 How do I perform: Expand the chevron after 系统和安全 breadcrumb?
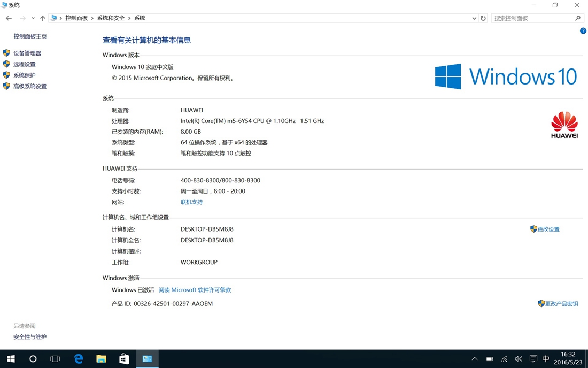click(x=129, y=18)
